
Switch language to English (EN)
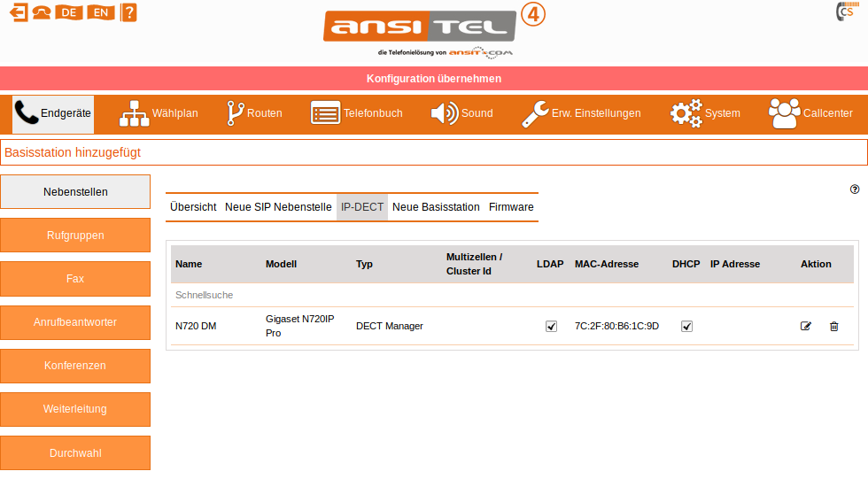[101, 12]
